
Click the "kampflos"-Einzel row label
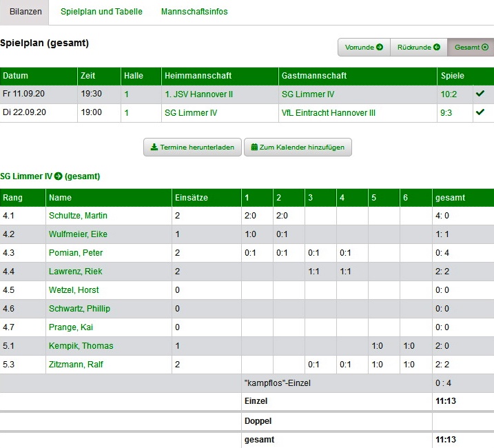[x=278, y=383]
